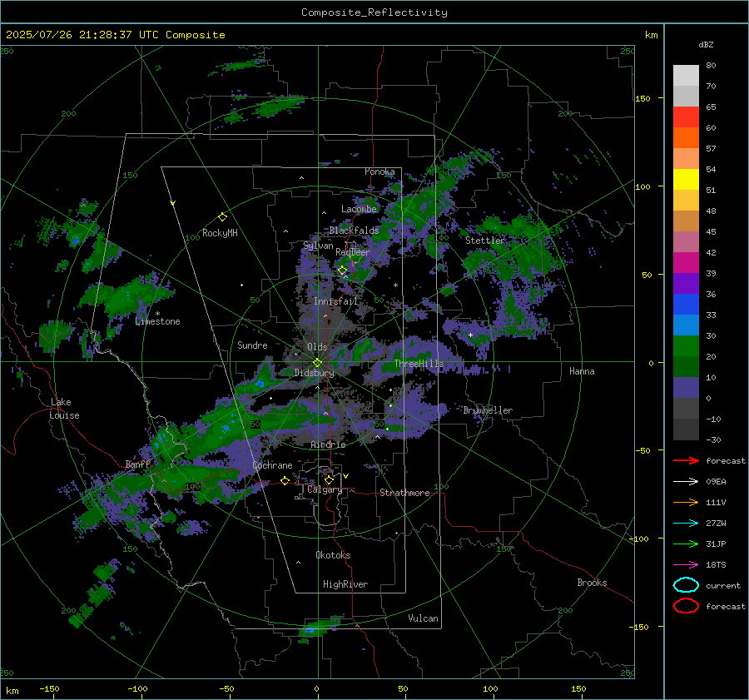Select the green swatch below 30 dBZ
749x700 pixels.
(686, 346)
